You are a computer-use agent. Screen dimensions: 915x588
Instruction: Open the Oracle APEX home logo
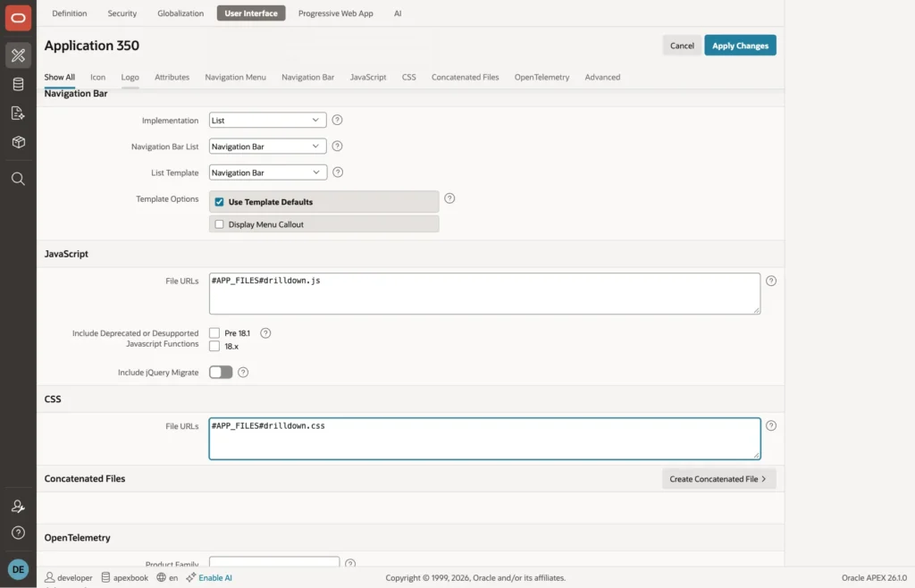[x=18, y=18]
